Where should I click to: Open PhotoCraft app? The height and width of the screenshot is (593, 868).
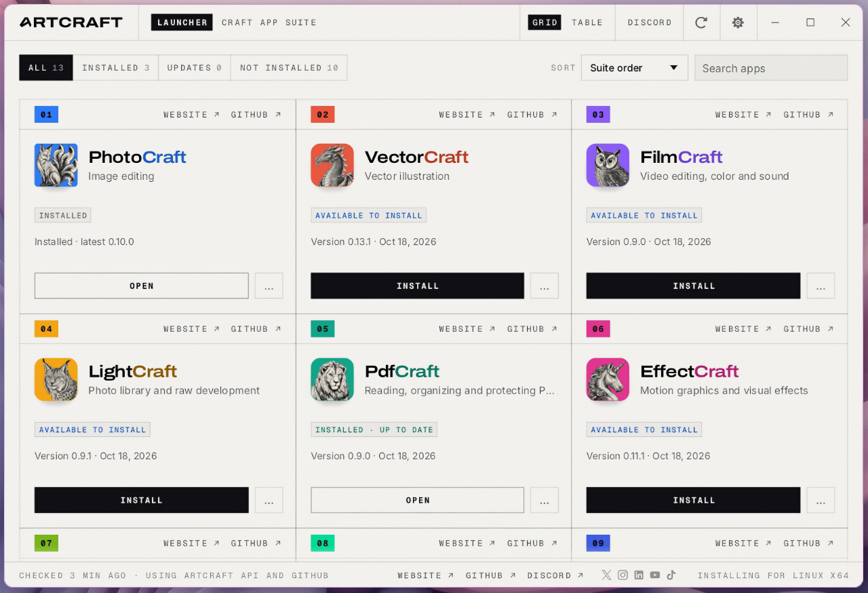pyautogui.click(x=142, y=286)
